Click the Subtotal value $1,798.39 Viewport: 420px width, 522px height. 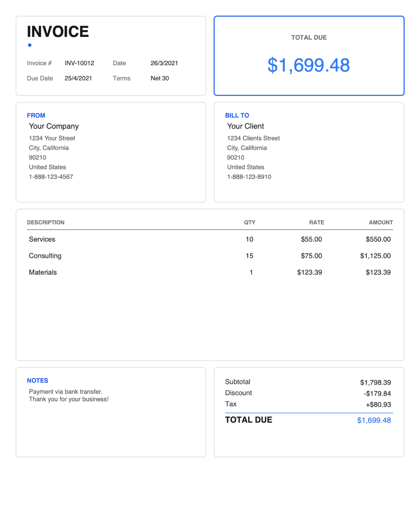coord(376,383)
